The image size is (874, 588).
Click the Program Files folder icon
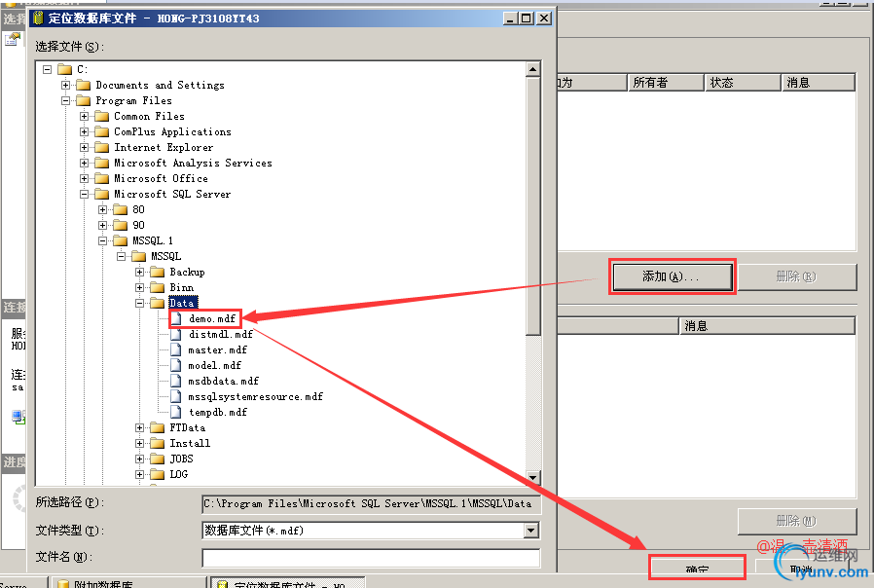83,100
